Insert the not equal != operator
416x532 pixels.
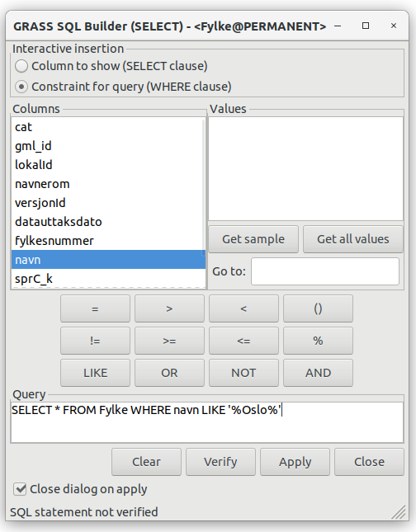click(x=95, y=341)
